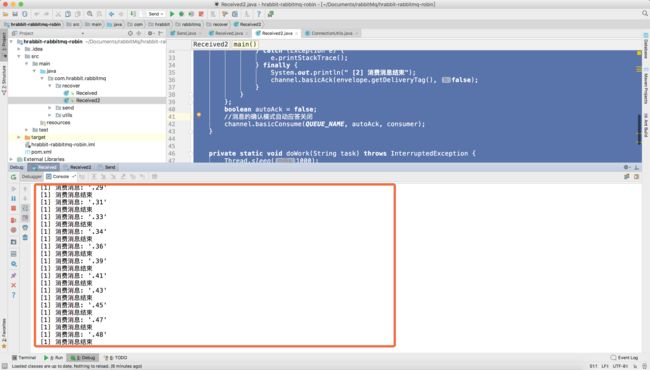Click Print icon in console sidebar
The image size is (650, 370).
pos(25,227)
